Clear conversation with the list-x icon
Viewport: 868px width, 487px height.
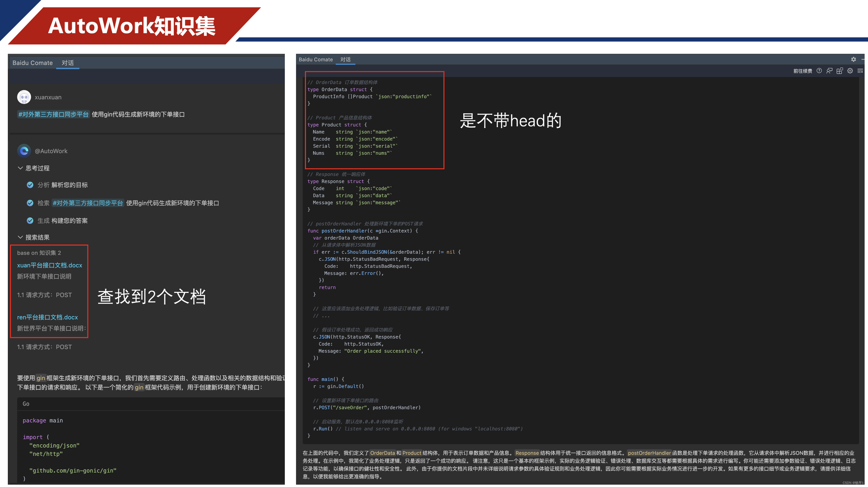pos(860,71)
